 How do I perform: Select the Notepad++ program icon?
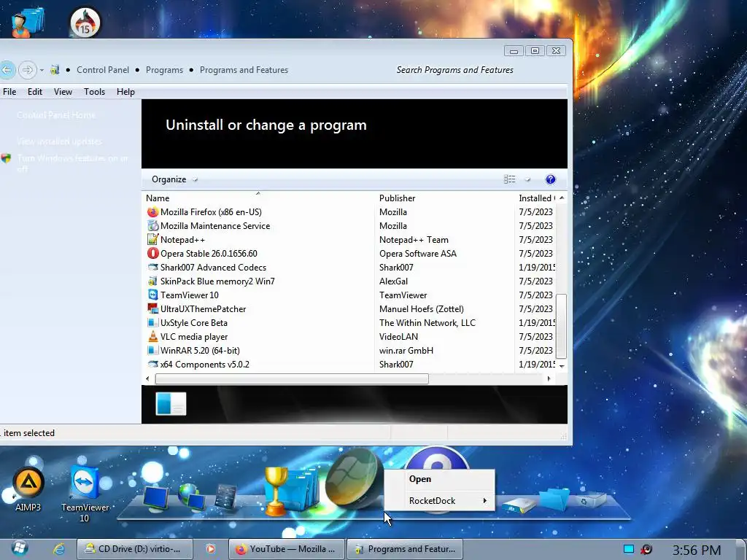(x=152, y=239)
